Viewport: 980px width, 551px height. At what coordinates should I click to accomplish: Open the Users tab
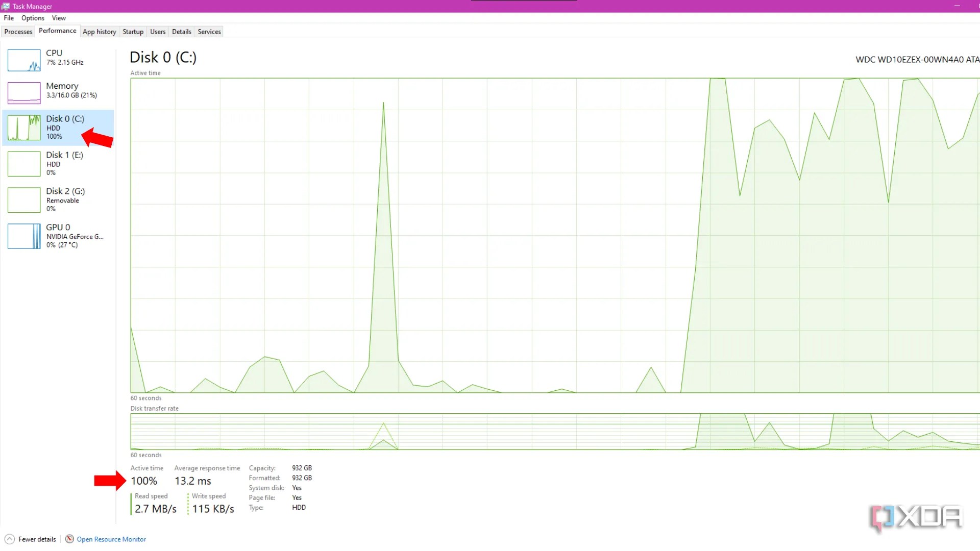coord(158,32)
